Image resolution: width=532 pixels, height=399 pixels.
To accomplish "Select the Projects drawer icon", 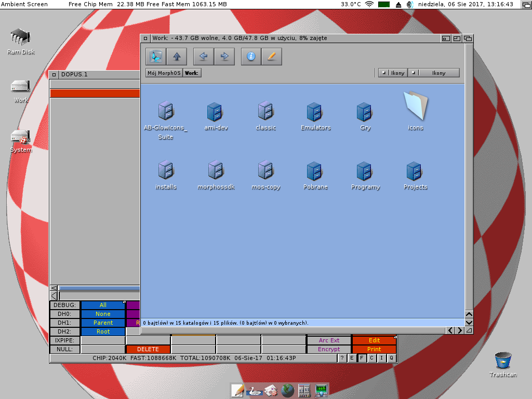I will pos(415,175).
